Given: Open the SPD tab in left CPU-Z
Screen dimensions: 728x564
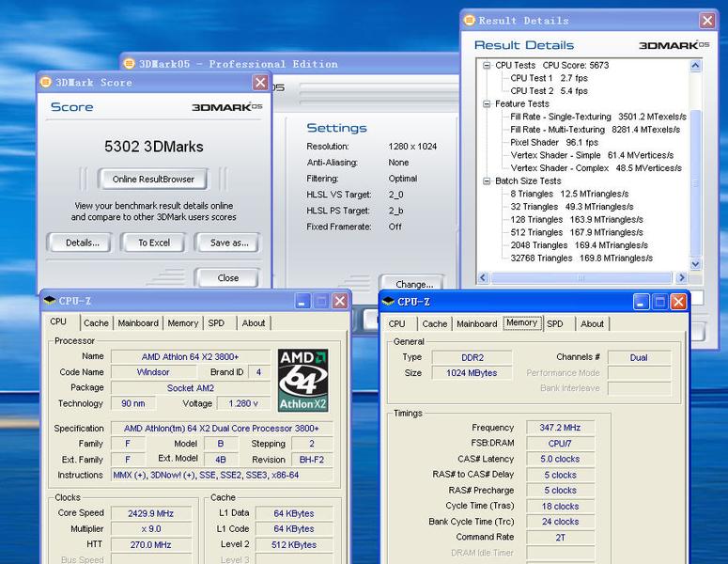Looking at the screenshot, I should click(x=216, y=322).
